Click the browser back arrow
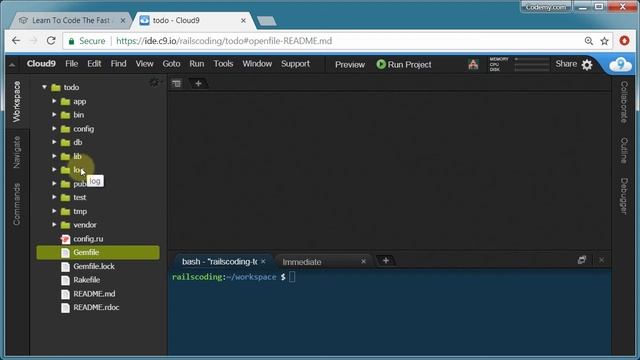Screen dimensions: 640x360 (16, 41)
